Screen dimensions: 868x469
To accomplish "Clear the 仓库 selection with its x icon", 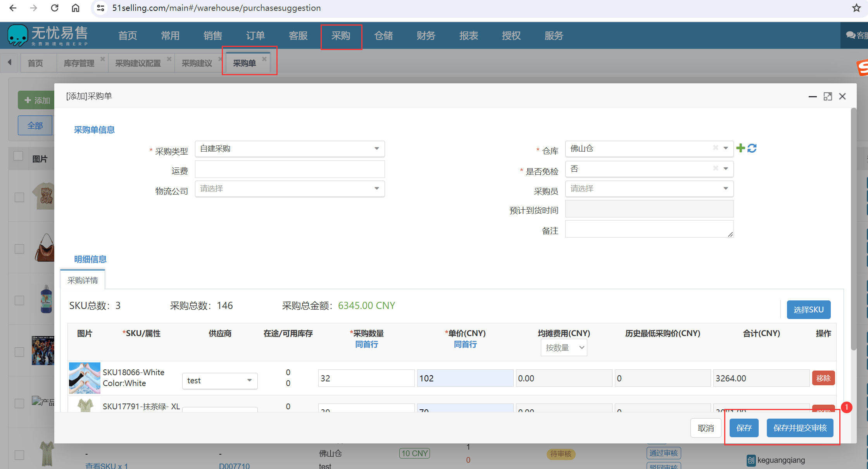I will coord(716,148).
